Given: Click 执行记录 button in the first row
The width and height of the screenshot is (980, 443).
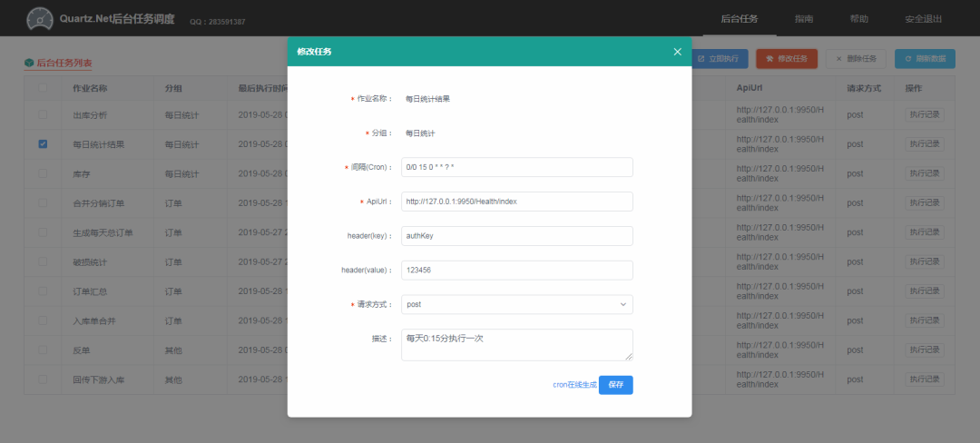Looking at the screenshot, I should pyautogui.click(x=924, y=115).
